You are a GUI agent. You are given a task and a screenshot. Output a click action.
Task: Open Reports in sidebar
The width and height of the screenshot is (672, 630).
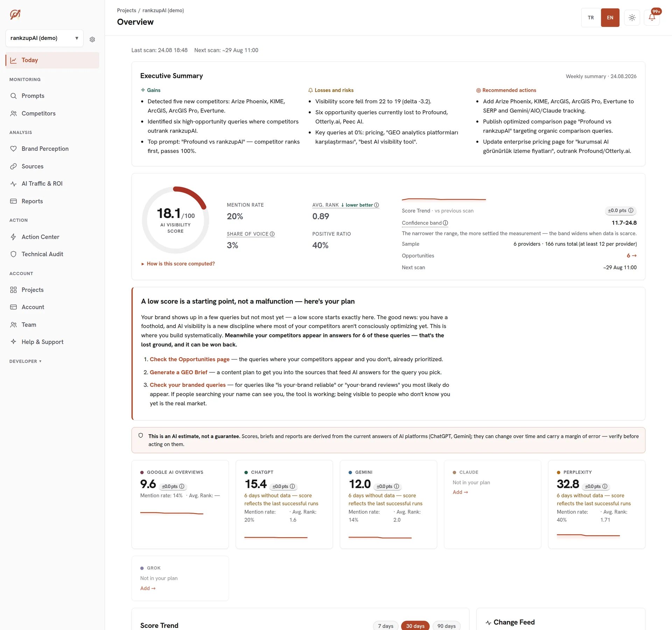[x=52, y=201]
